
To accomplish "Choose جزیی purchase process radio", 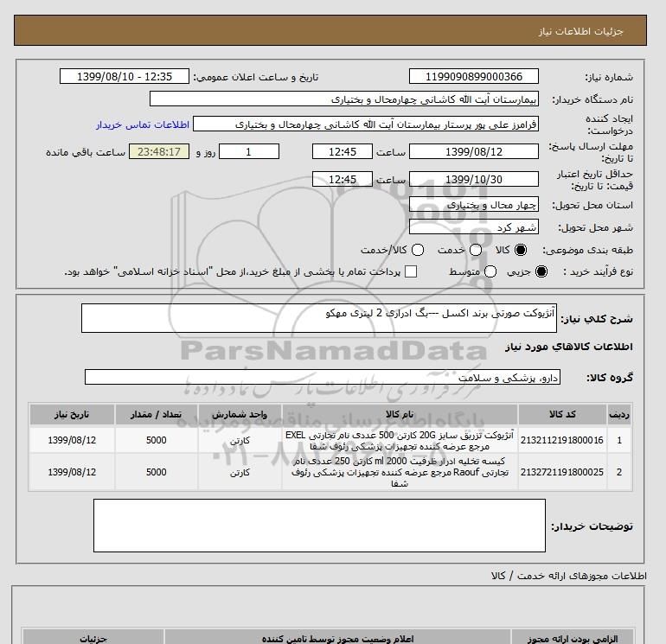I will 541,271.
